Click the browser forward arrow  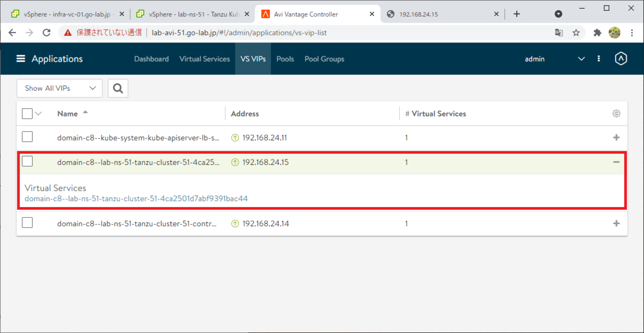coord(30,33)
